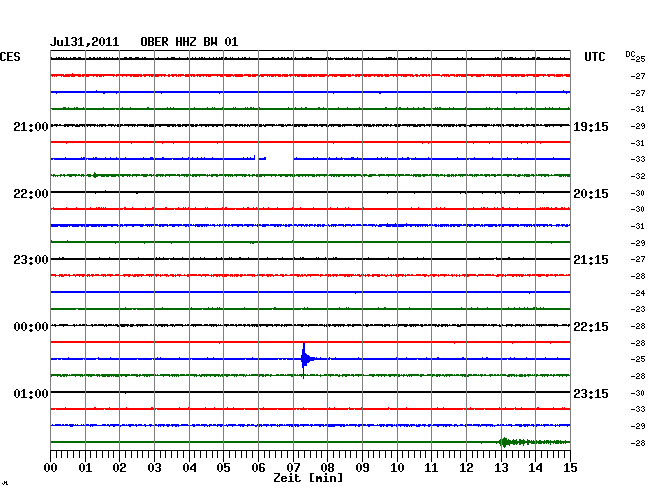650x494 pixels.
Task: Click the 23:15 UTC time label
Action: coord(591,393)
